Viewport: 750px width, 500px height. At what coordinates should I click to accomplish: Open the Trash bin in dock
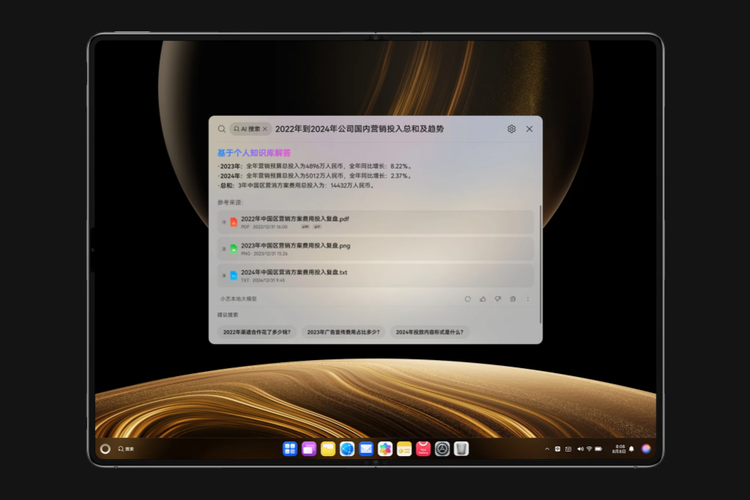(x=461, y=449)
